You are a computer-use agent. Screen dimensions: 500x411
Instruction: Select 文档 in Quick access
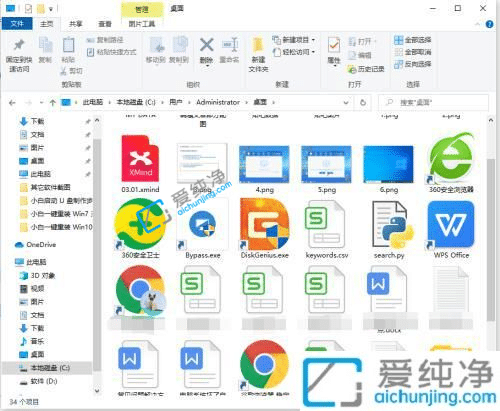coord(37,135)
